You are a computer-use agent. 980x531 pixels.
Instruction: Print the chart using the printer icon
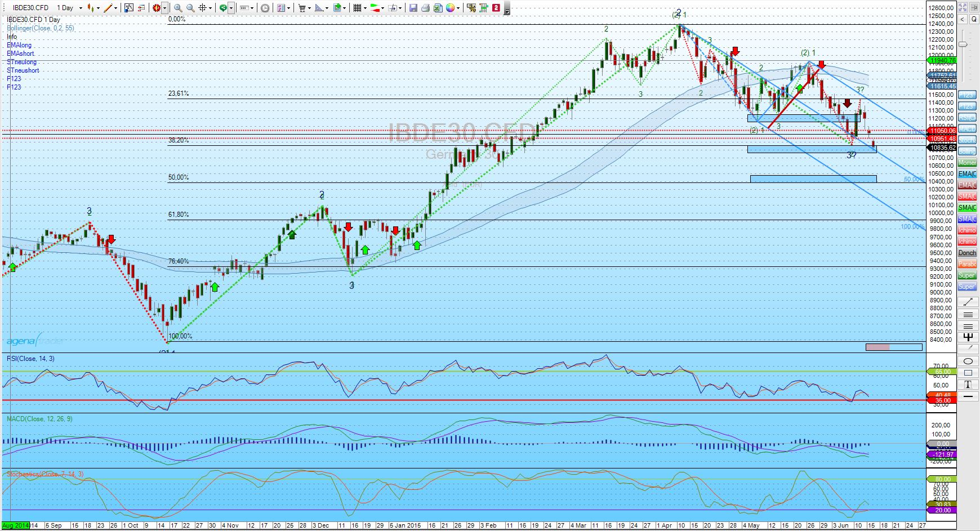click(425, 8)
